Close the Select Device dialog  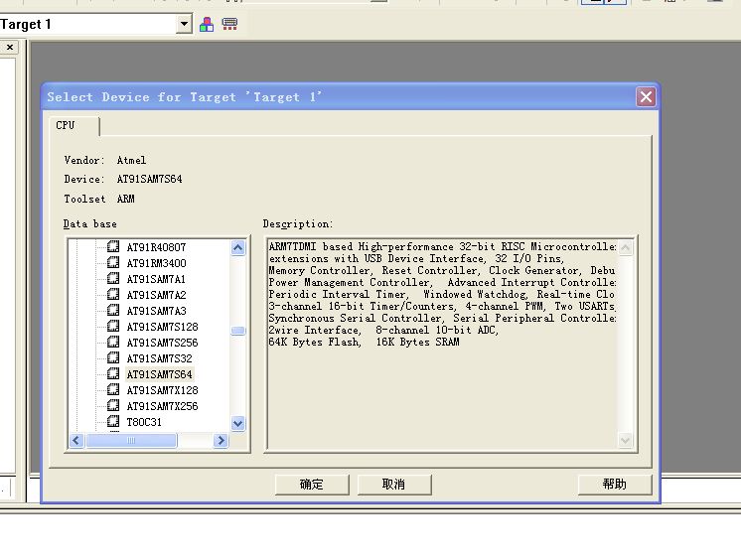(646, 97)
